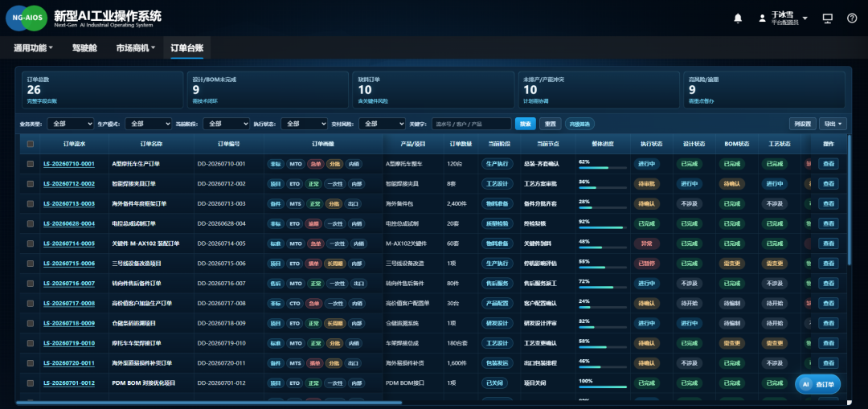Click the 62% progress bar of A型摩托车生产订单

603,168
